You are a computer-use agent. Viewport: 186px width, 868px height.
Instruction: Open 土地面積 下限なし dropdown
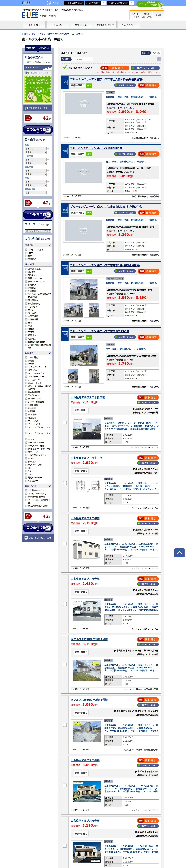click(x=36, y=160)
